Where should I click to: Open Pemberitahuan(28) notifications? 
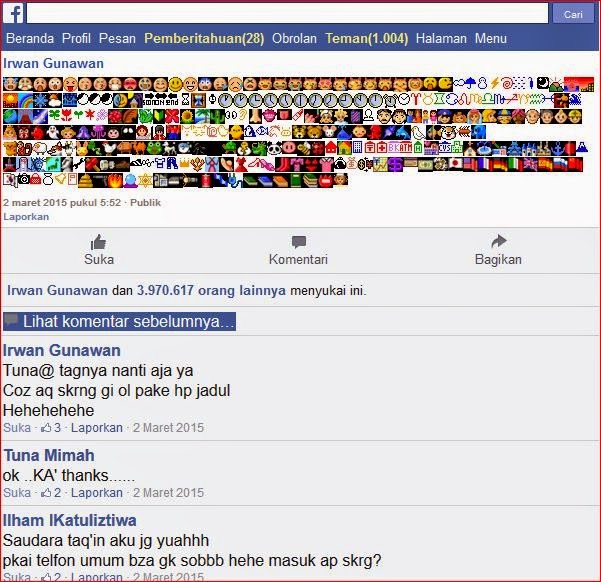(204, 38)
